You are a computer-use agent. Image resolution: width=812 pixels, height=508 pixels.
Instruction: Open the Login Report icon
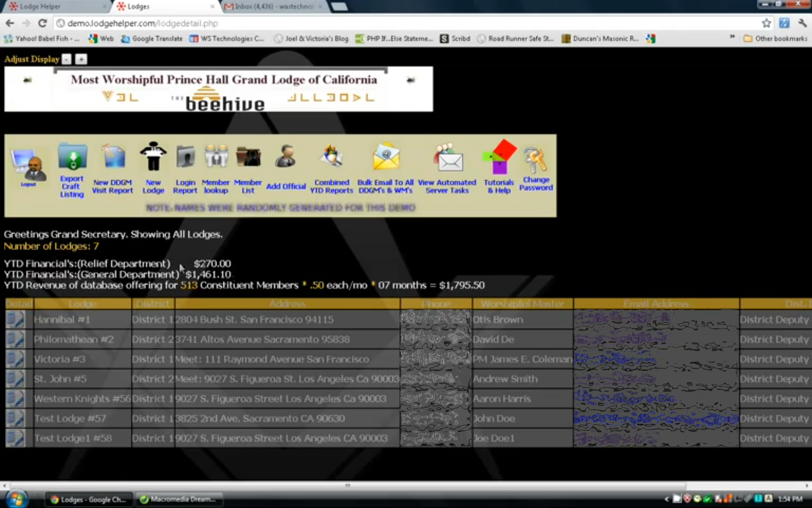tap(185, 158)
